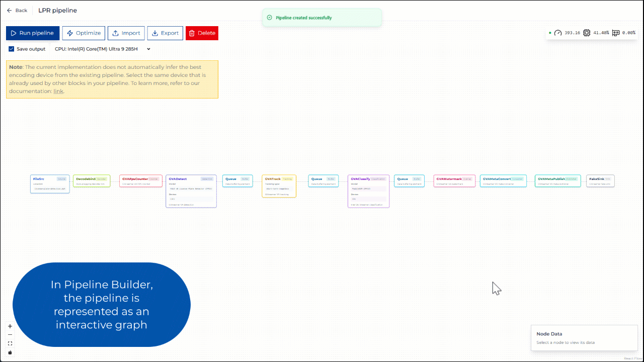
Task: Toggle the interactivity lock on the canvas
Action: (10, 352)
